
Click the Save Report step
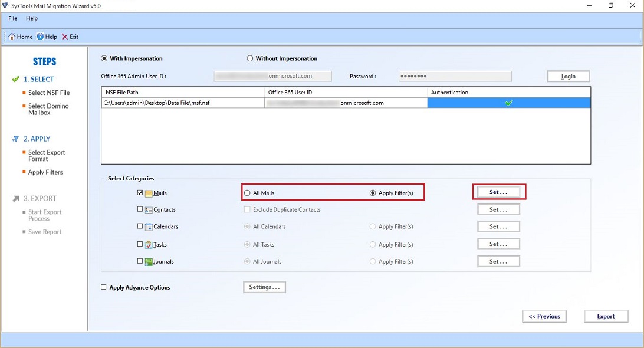(x=45, y=232)
